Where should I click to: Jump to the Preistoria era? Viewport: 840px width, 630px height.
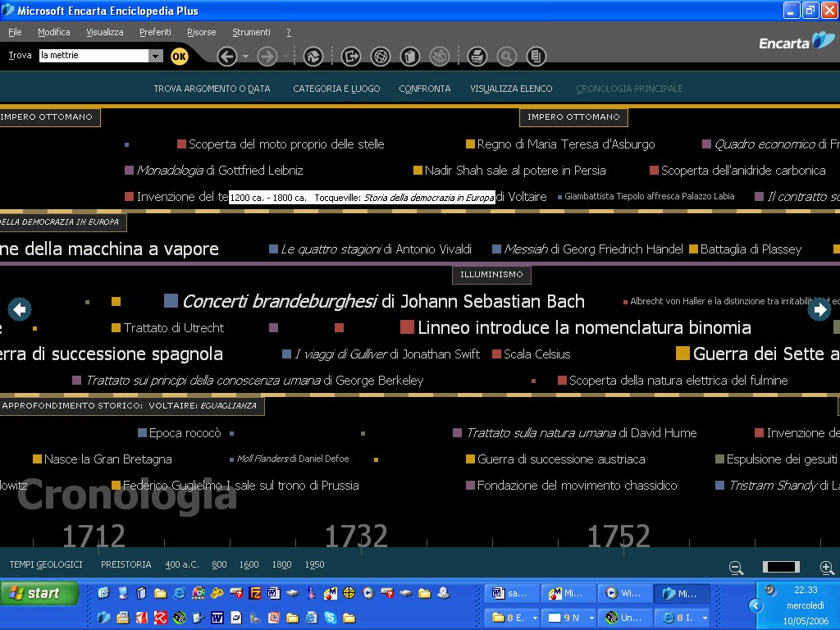coord(126,564)
